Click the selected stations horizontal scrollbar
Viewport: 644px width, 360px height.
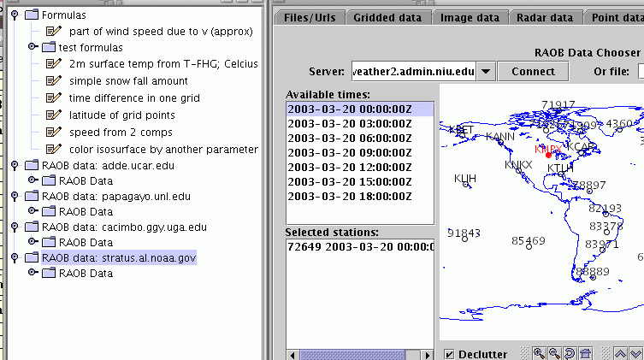(x=359, y=354)
